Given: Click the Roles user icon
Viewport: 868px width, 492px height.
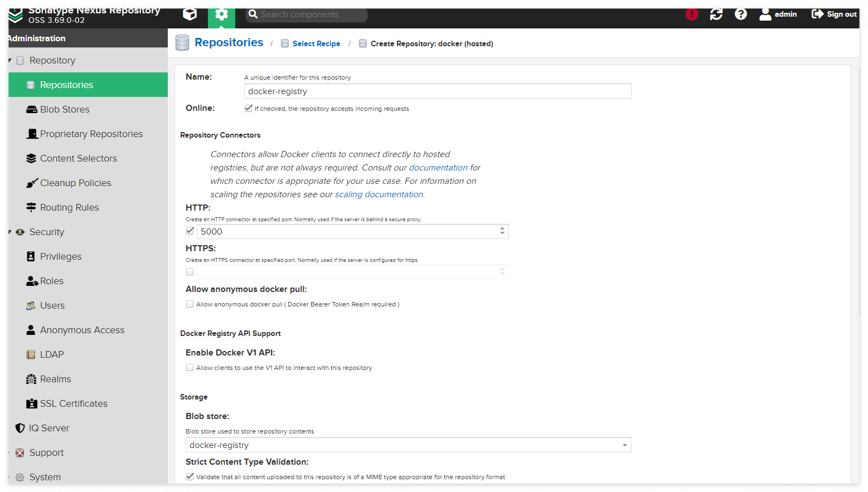Looking at the screenshot, I should (x=32, y=281).
